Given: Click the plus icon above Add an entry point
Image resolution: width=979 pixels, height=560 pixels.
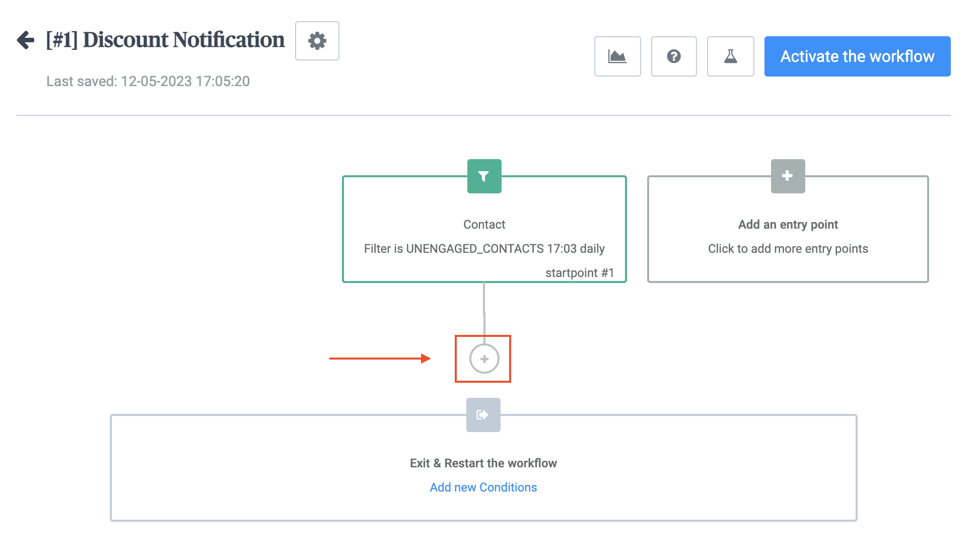Looking at the screenshot, I should pos(787,176).
